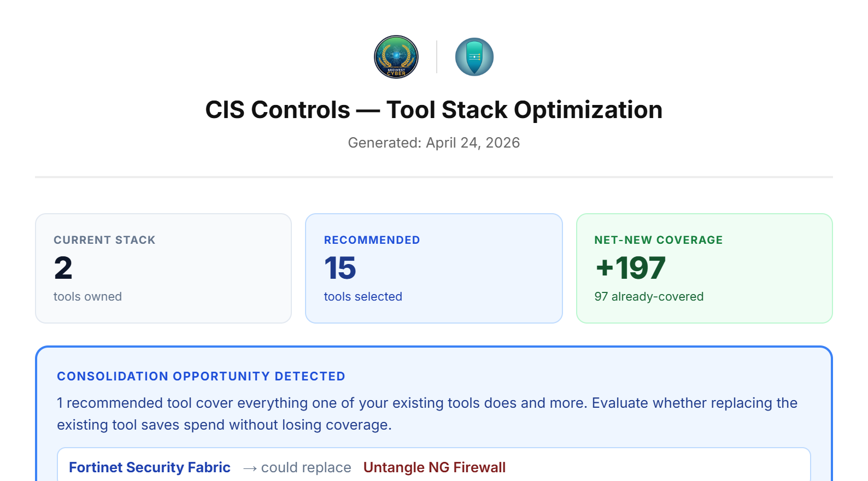Viewport: 868px width, 481px height.
Task: Click the CIS Controls Tool Stack Optimization heading
Action: pyautogui.click(x=434, y=110)
